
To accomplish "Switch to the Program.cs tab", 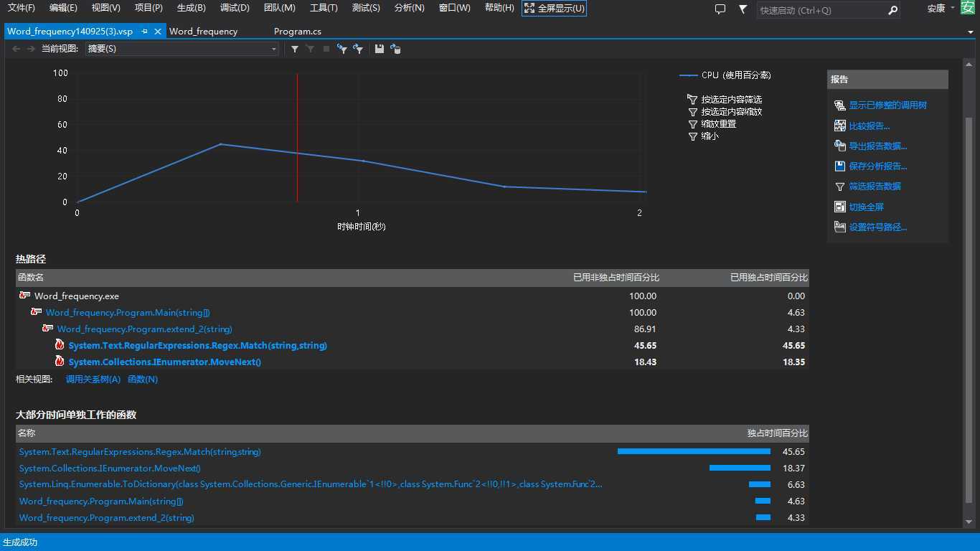I will [297, 32].
